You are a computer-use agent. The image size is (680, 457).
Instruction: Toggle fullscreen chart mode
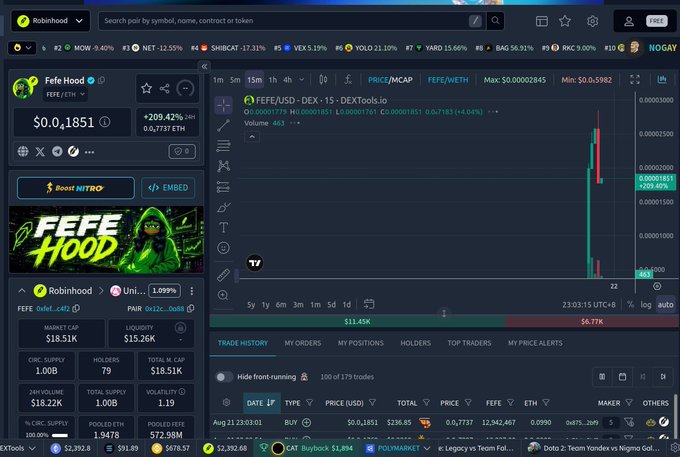coord(635,79)
